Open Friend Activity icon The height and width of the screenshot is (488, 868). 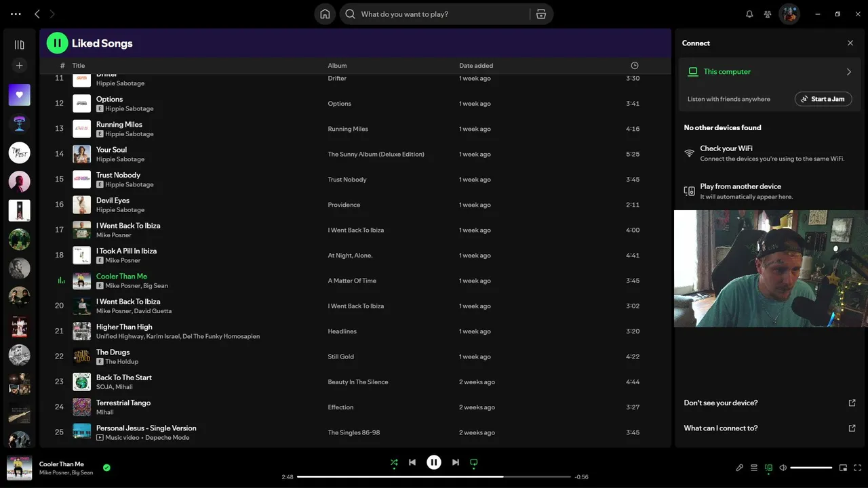768,14
